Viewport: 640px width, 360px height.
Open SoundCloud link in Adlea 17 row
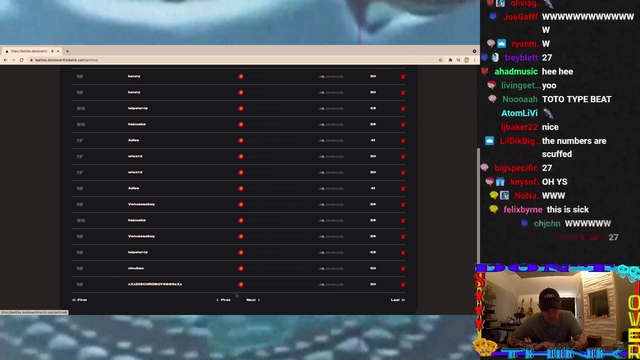coord(331,140)
